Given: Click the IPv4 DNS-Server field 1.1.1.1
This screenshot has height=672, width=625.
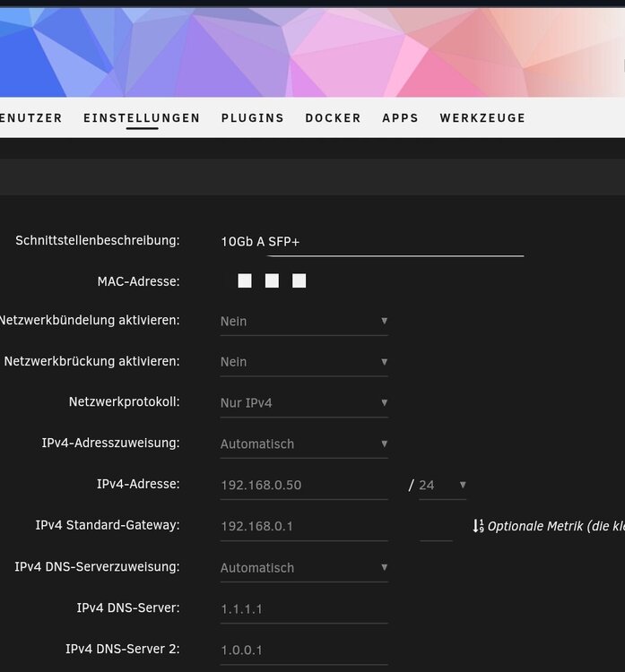Looking at the screenshot, I should pyautogui.click(x=304, y=609).
